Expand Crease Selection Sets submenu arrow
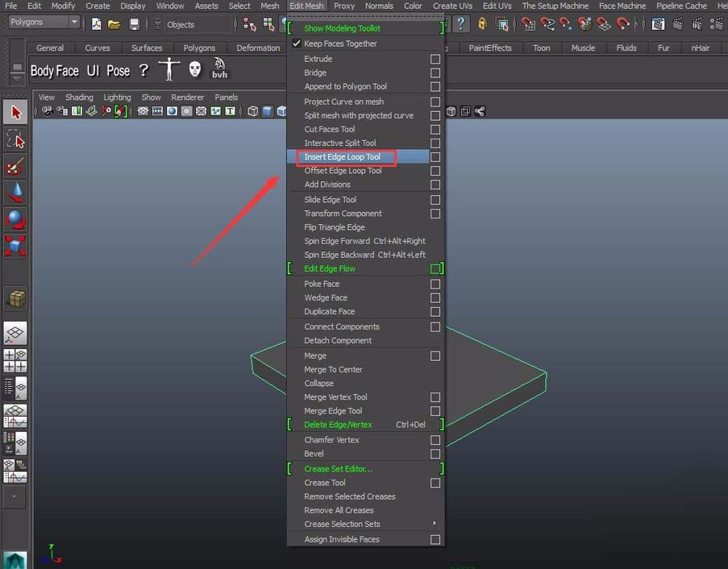 (434, 524)
